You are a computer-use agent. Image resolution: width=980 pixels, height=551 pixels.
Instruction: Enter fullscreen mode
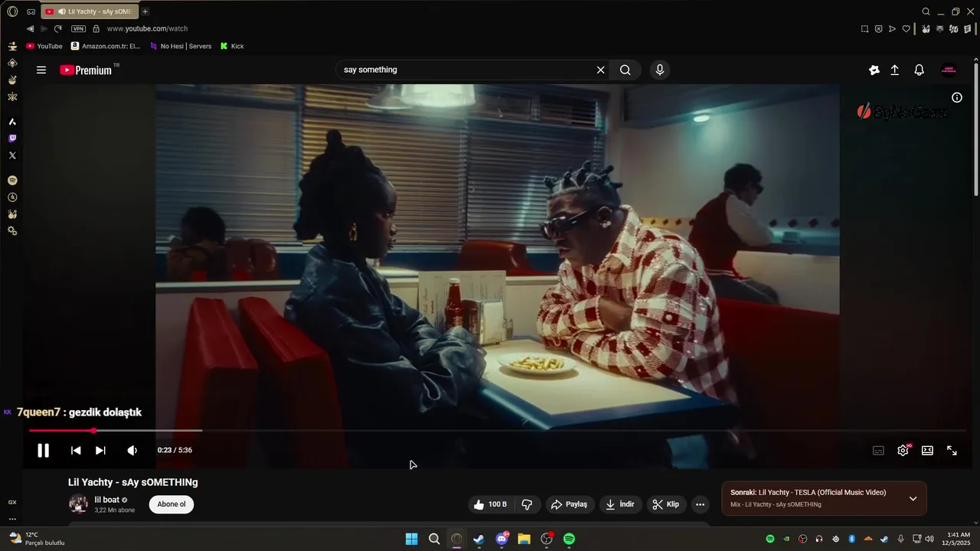[952, 451]
